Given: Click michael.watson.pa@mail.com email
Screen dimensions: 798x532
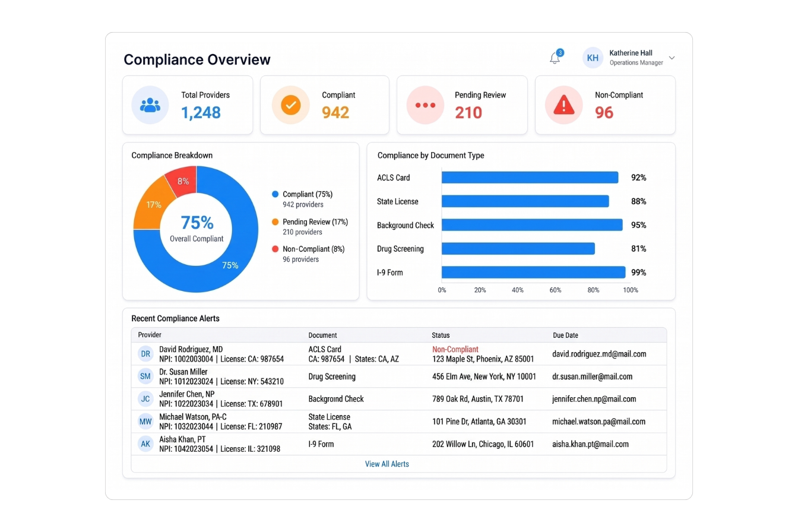Looking at the screenshot, I should (x=598, y=422).
